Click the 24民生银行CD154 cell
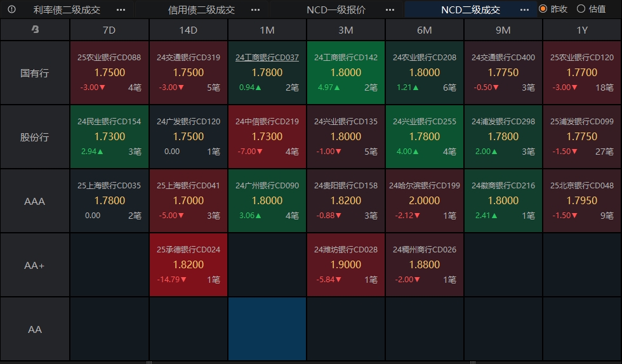Viewport: 622px width, 364px height. [109, 137]
